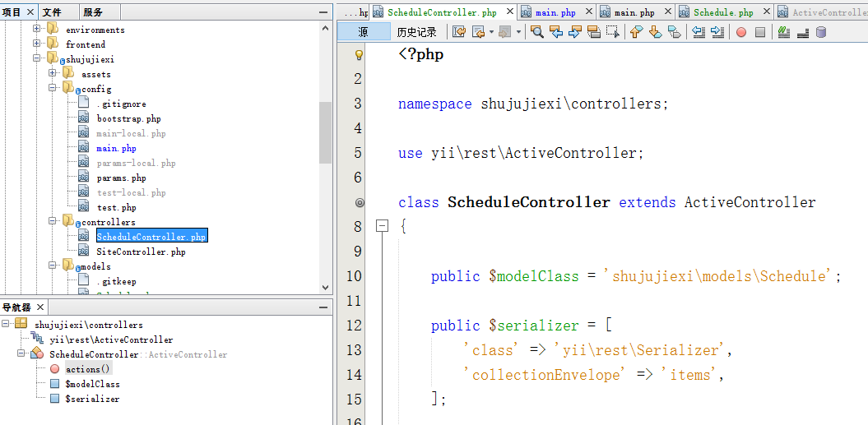
Task: Click the project tree vertical scrollbar thumb
Action: [x=326, y=133]
